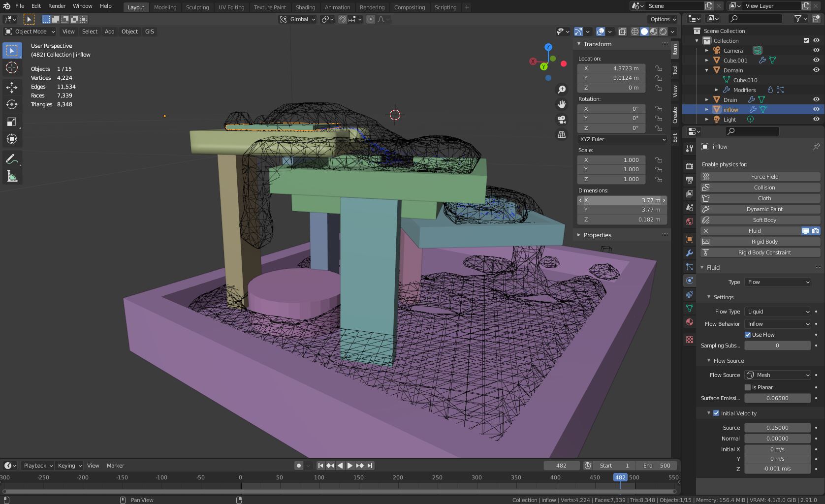Open the Texture properties tab
Viewport: 825px width, 504px height.
coord(690,340)
